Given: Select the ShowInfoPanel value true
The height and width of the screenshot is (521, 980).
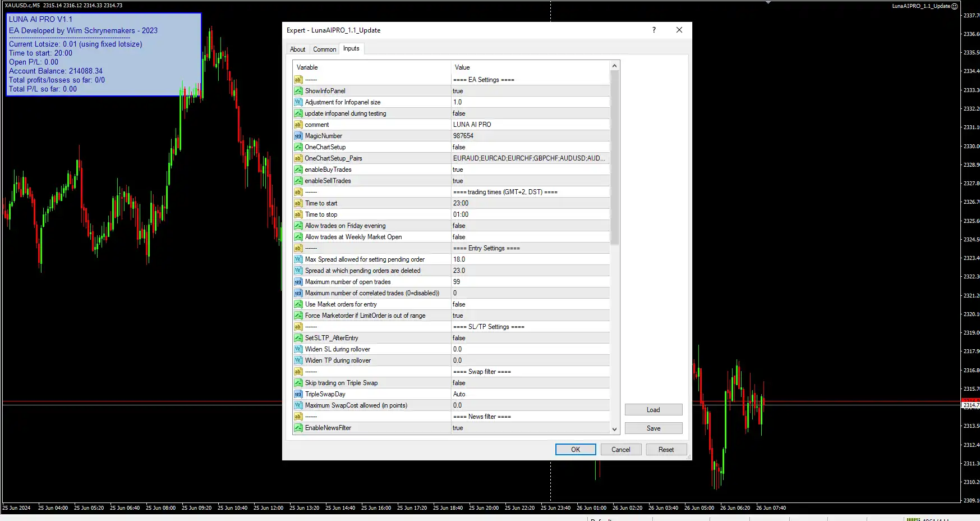Looking at the screenshot, I should (530, 91).
